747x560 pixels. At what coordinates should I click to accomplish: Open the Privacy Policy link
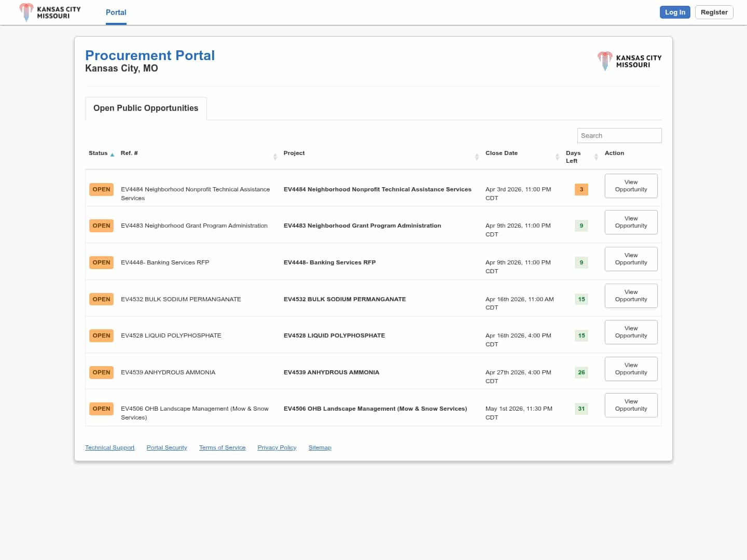[x=276, y=447]
